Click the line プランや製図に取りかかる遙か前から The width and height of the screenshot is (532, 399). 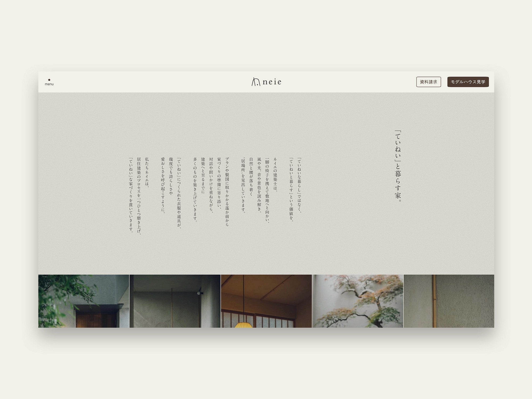(x=227, y=192)
